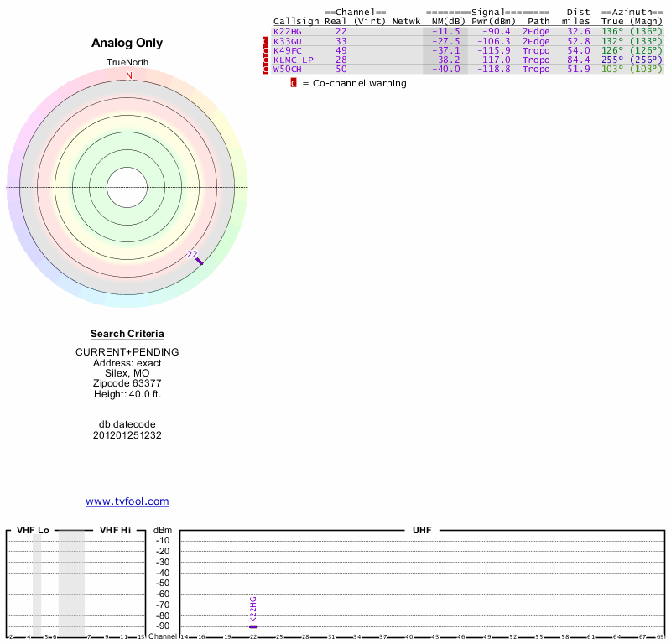The image size is (671, 644).
Task: Click the NM value -27.5 for K33GU
Action: click(x=446, y=41)
